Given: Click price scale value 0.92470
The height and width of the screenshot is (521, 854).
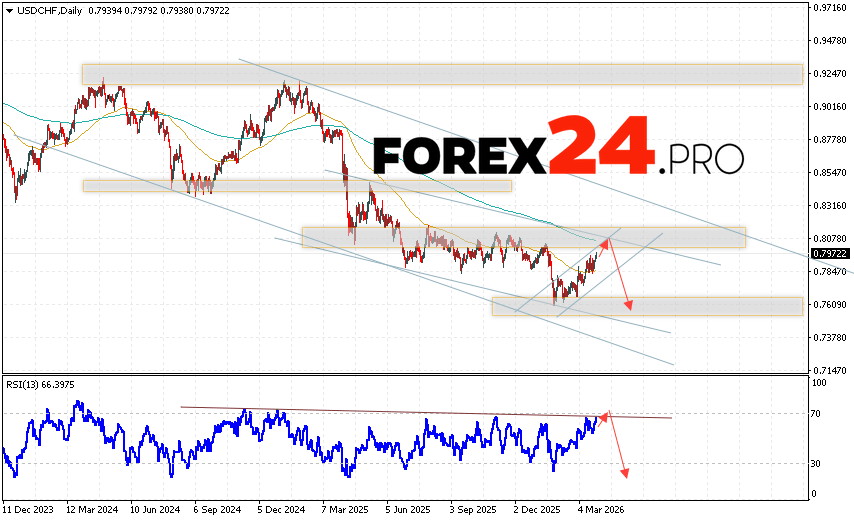Looking at the screenshot, I should (x=830, y=73).
